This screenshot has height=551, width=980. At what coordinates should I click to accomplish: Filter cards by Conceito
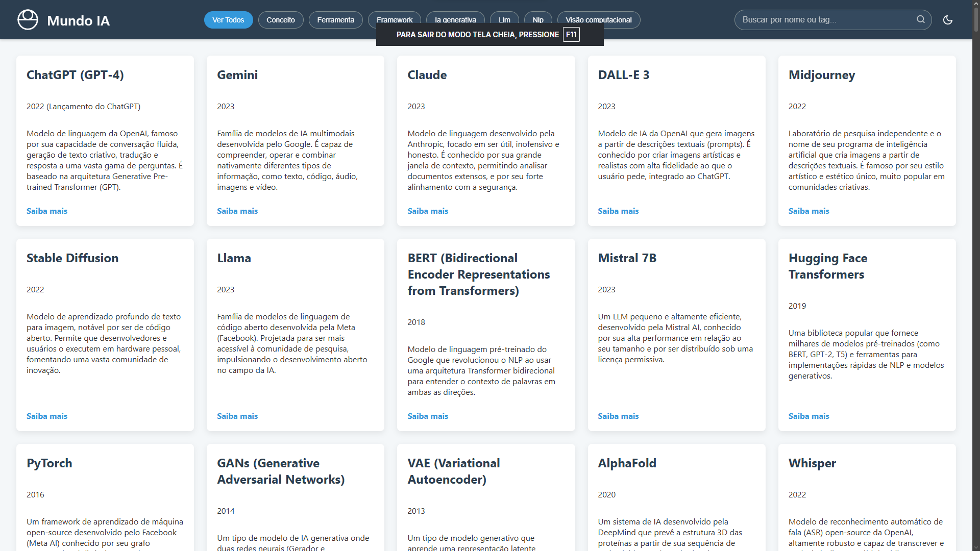(281, 20)
